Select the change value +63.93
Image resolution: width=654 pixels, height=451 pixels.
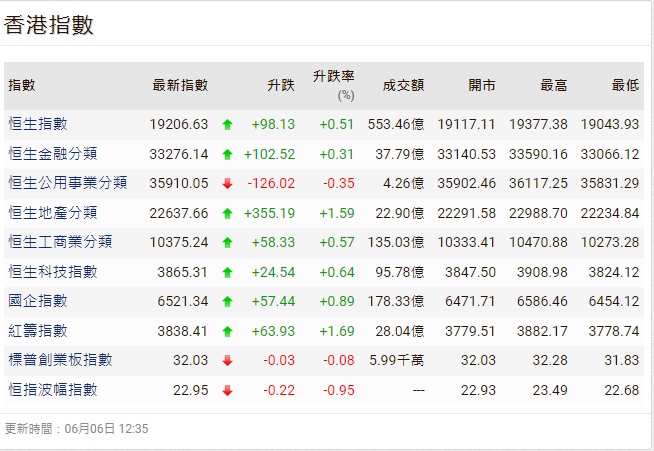click(273, 331)
